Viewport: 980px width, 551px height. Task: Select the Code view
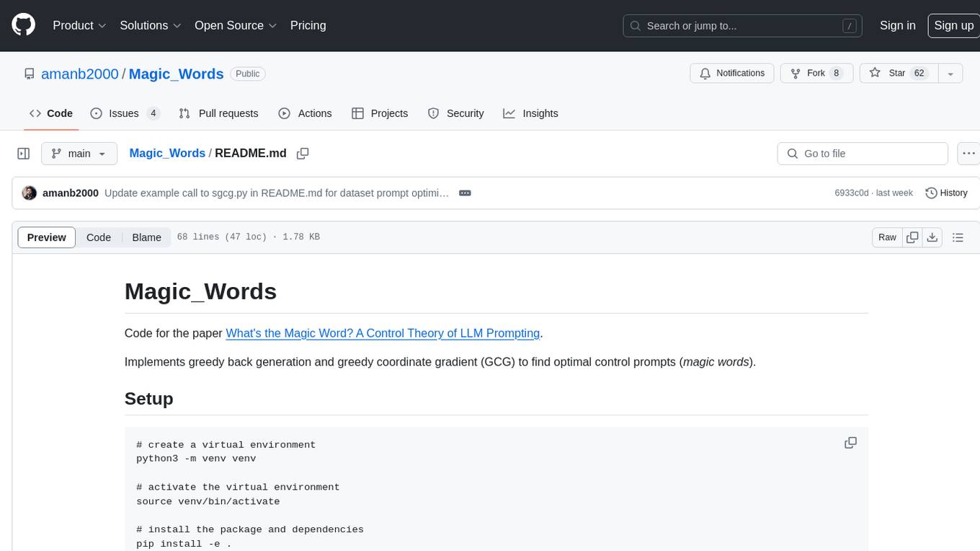[99, 237]
